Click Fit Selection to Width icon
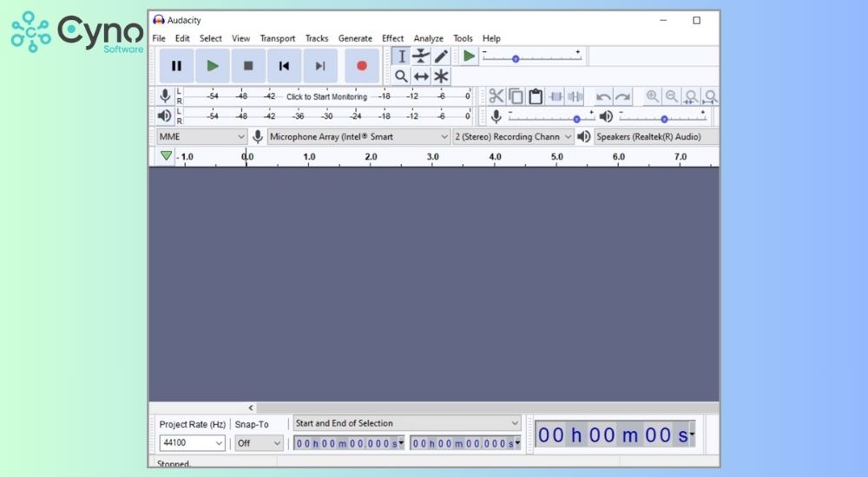 pos(691,97)
